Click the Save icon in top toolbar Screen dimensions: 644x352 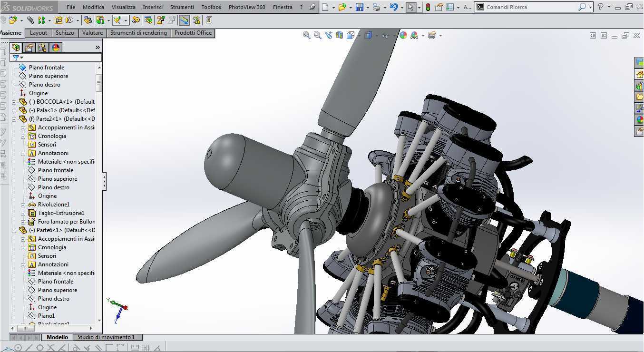tap(360, 7)
